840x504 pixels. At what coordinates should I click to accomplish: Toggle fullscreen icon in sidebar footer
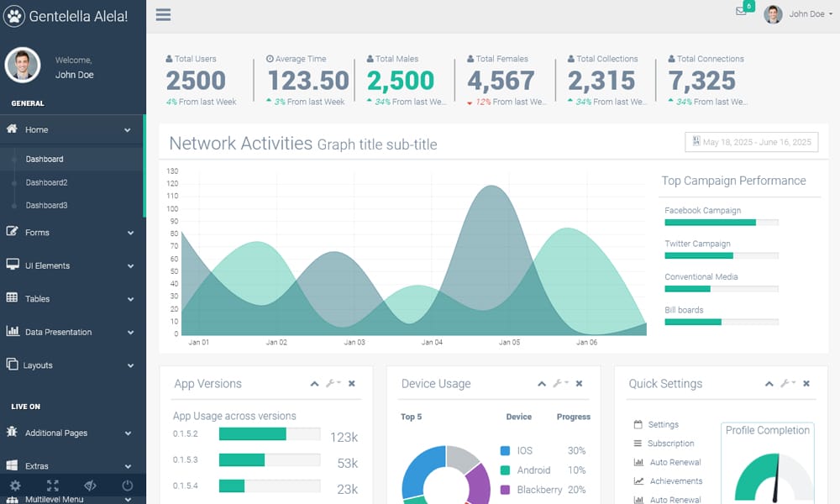click(x=53, y=486)
